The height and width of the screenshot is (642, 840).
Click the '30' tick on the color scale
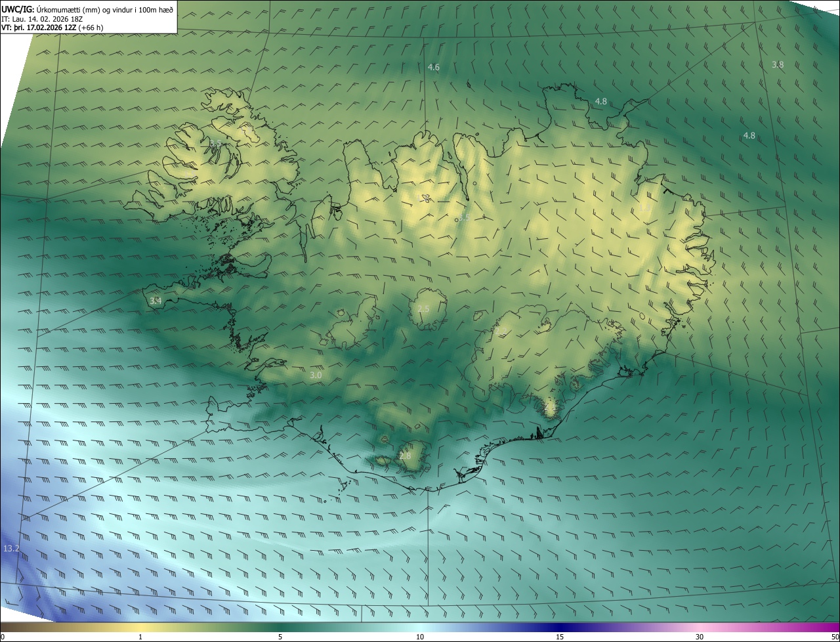click(x=700, y=637)
